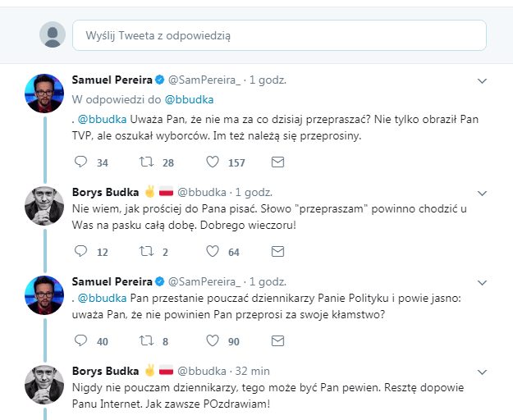Retweet the Pereira tweet with 8 retweets

click(145, 340)
